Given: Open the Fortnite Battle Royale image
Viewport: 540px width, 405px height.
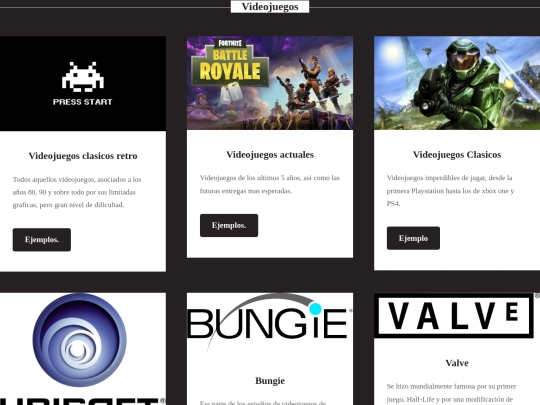Looking at the screenshot, I should [270, 83].
